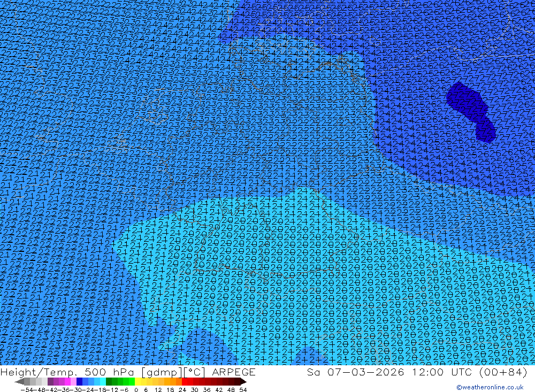Click the right dark maroon arrow of the color scale
The image size is (535, 392).
[x=243, y=382]
